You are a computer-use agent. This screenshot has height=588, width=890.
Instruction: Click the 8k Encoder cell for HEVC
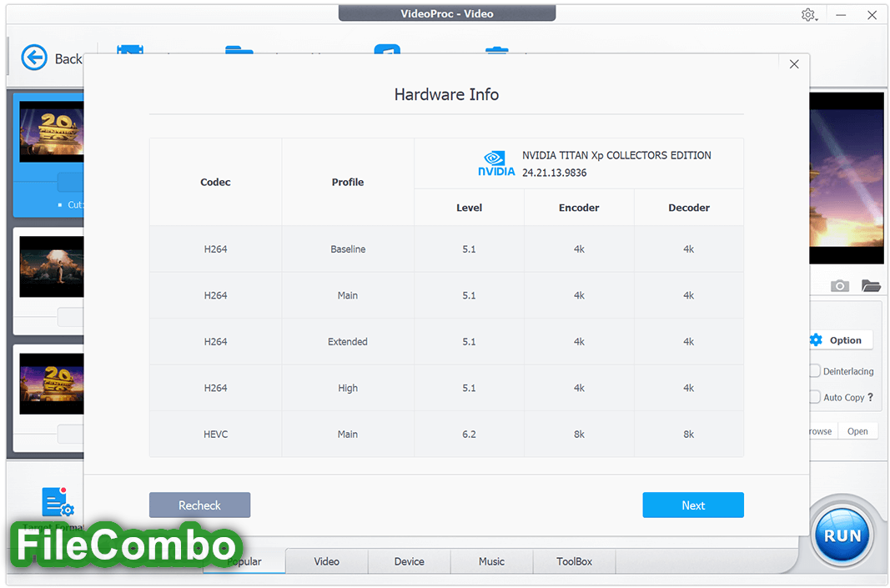(x=579, y=435)
